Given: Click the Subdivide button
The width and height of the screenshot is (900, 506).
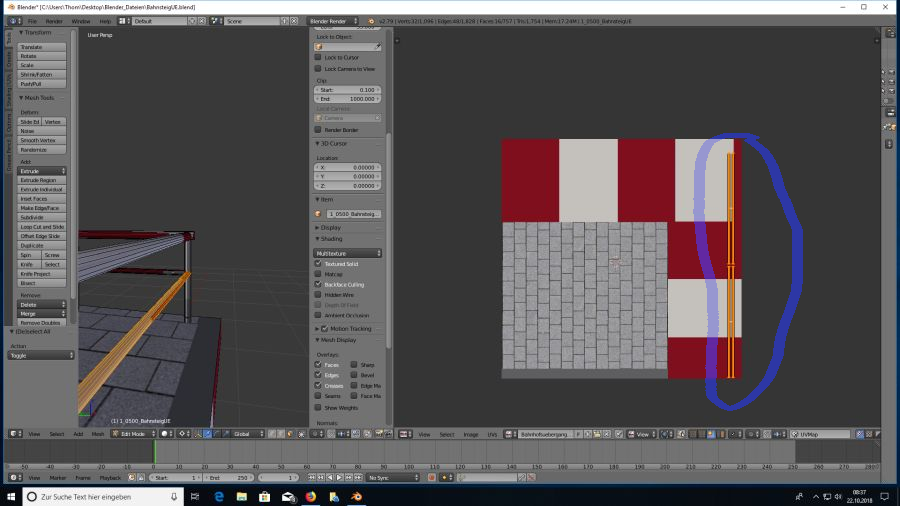Looking at the screenshot, I should point(42,217).
